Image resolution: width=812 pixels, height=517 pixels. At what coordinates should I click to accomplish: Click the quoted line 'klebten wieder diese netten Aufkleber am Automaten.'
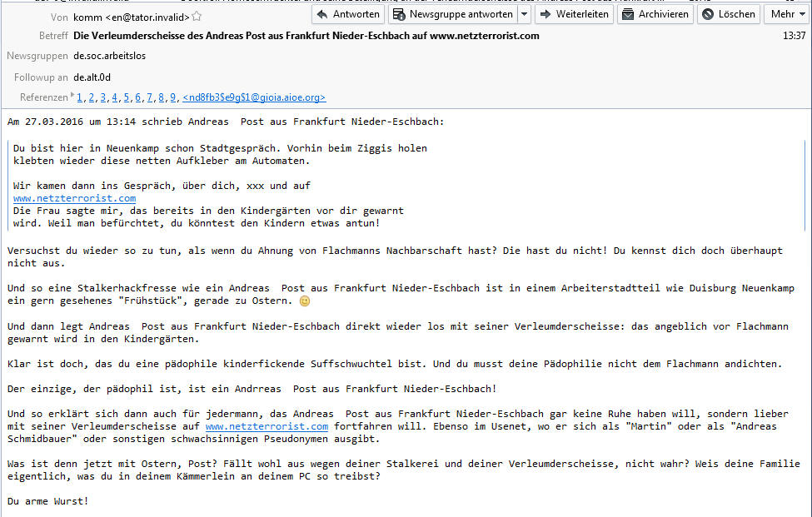(162, 161)
